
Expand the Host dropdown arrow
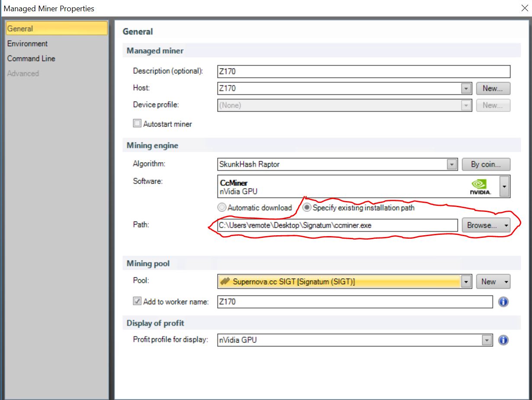click(x=466, y=89)
